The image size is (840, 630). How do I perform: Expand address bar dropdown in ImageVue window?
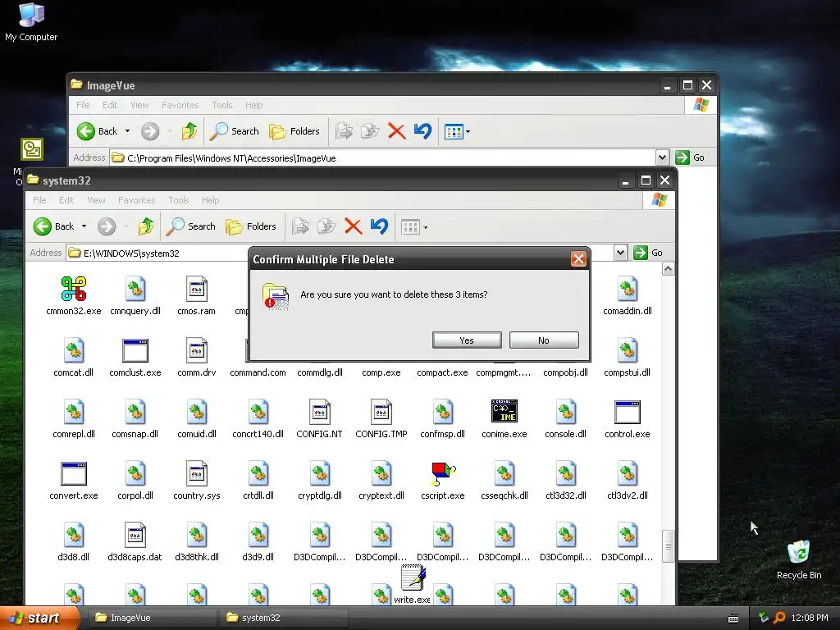coord(662,157)
